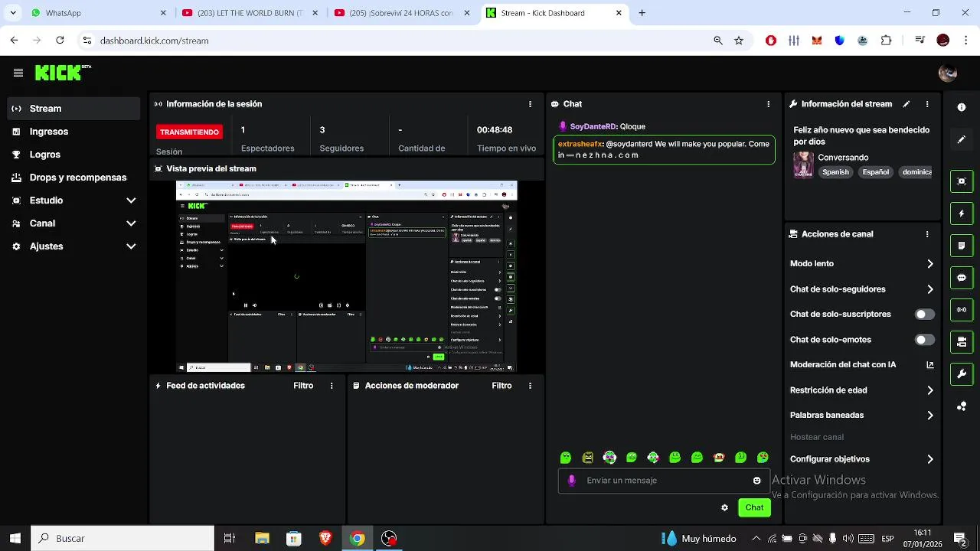This screenshot has width=980, height=551.
Task: Open the Windows Start menu
Action: pyautogui.click(x=15, y=538)
